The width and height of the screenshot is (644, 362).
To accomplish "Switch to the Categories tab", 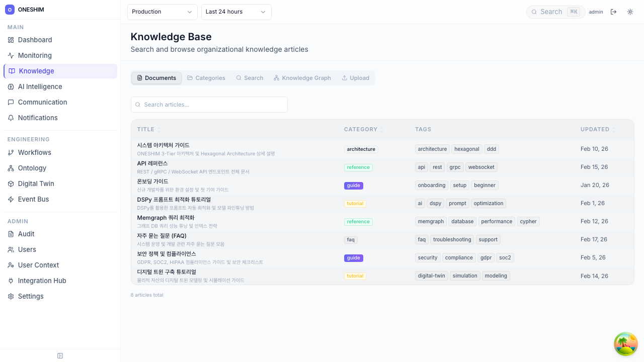I will click(206, 78).
